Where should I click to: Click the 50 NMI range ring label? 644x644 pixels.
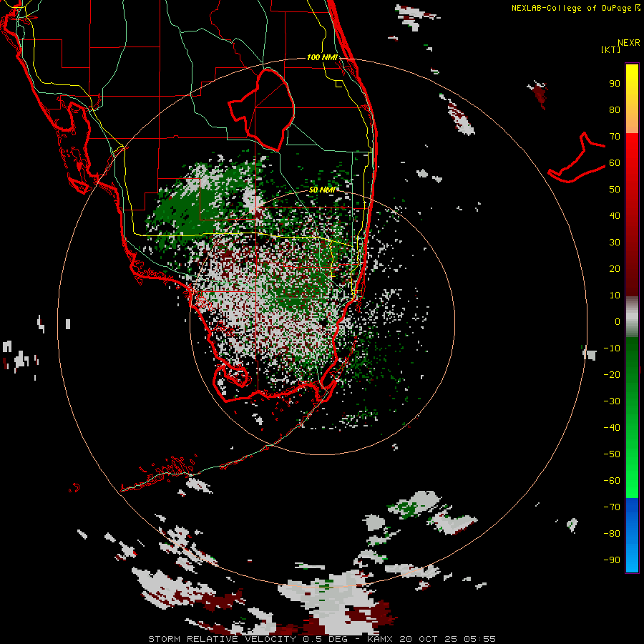(x=322, y=190)
